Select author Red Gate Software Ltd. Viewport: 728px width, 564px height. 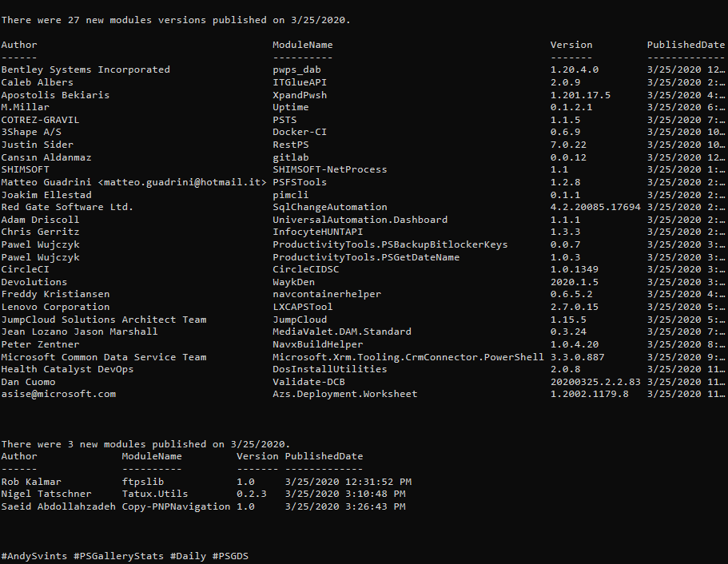[x=67, y=207]
